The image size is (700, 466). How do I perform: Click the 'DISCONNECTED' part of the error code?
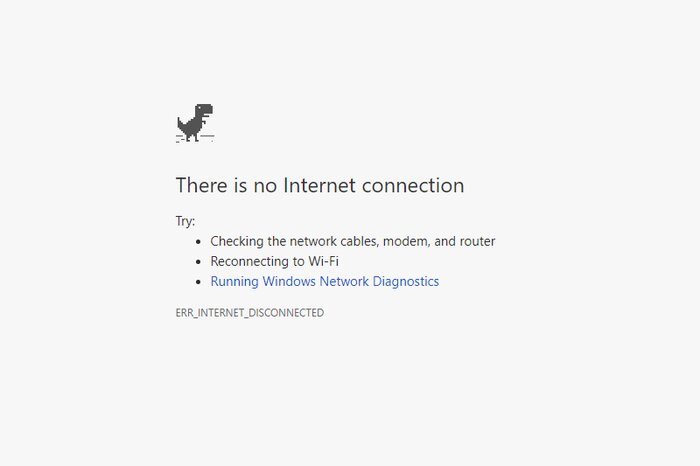286,312
